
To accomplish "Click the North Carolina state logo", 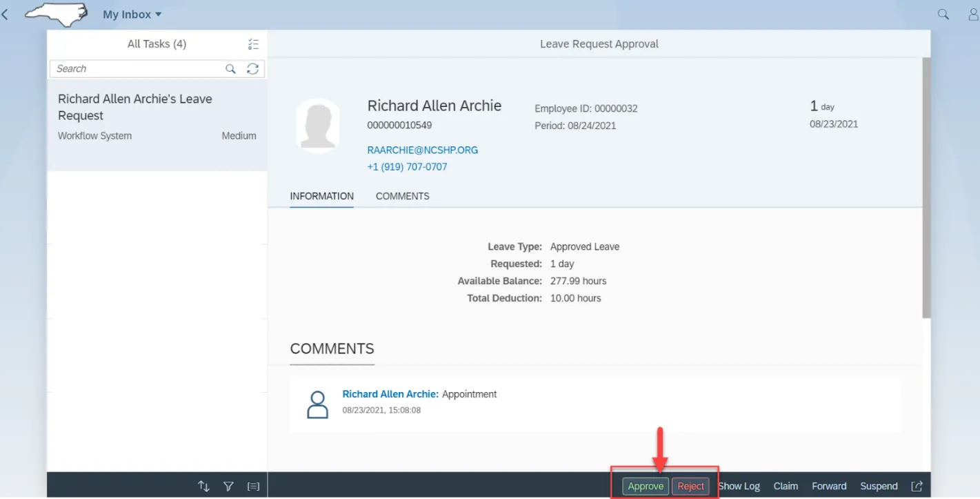I will (x=57, y=14).
